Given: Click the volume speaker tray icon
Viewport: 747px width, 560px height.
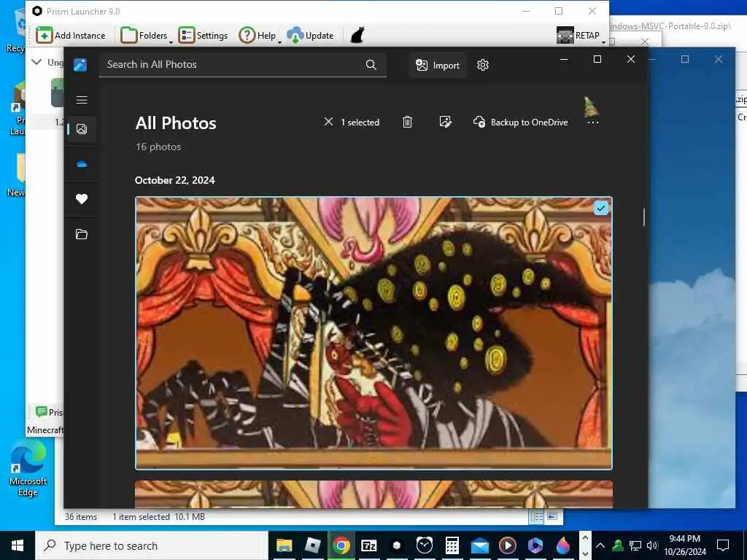Looking at the screenshot, I should (x=652, y=545).
